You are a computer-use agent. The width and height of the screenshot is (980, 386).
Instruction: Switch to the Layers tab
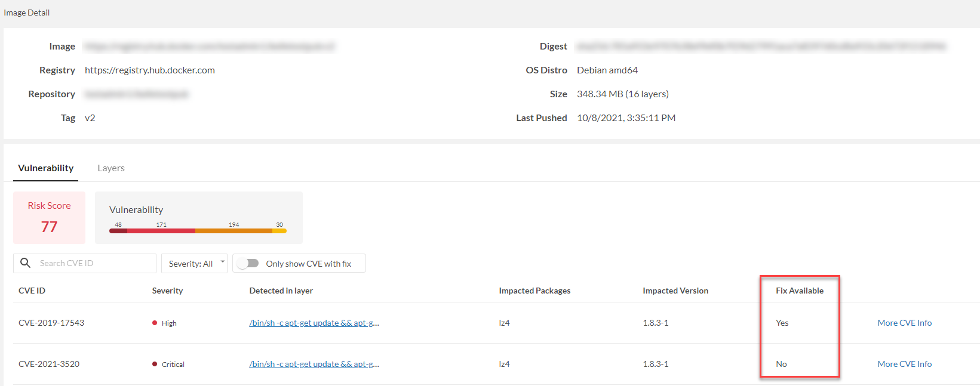[x=111, y=168]
